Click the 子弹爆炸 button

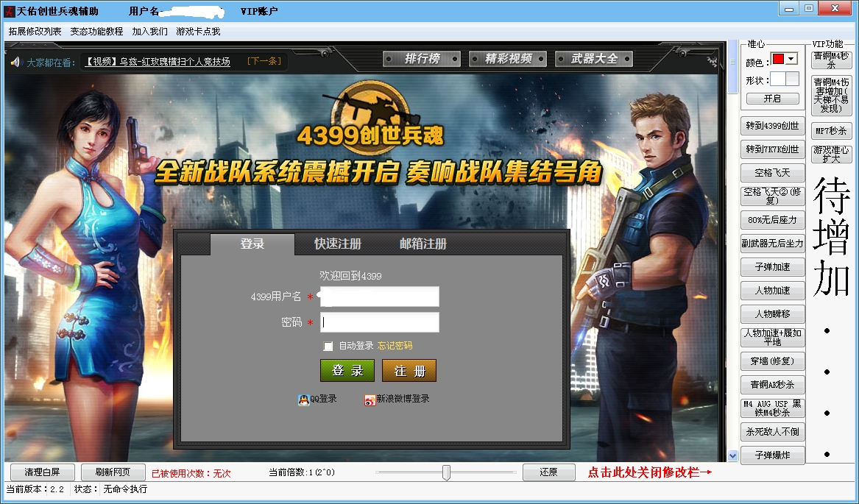[x=772, y=455]
